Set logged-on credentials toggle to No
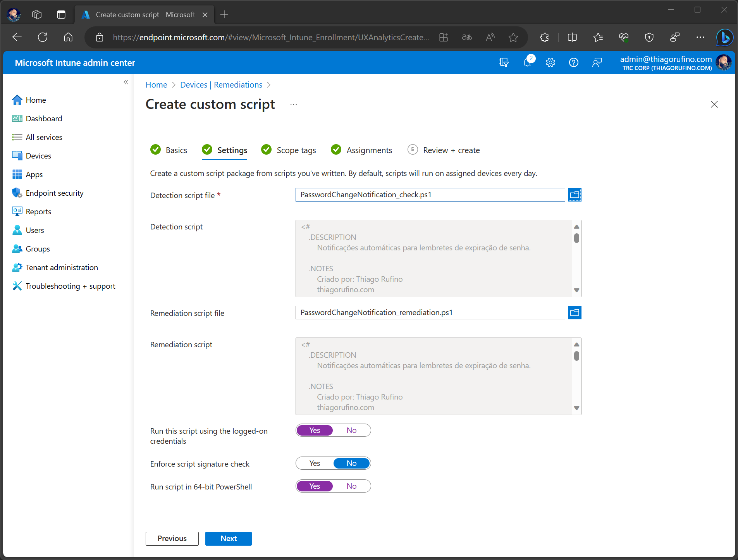Screen dimensions: 738x560 (x=351, y=431)
